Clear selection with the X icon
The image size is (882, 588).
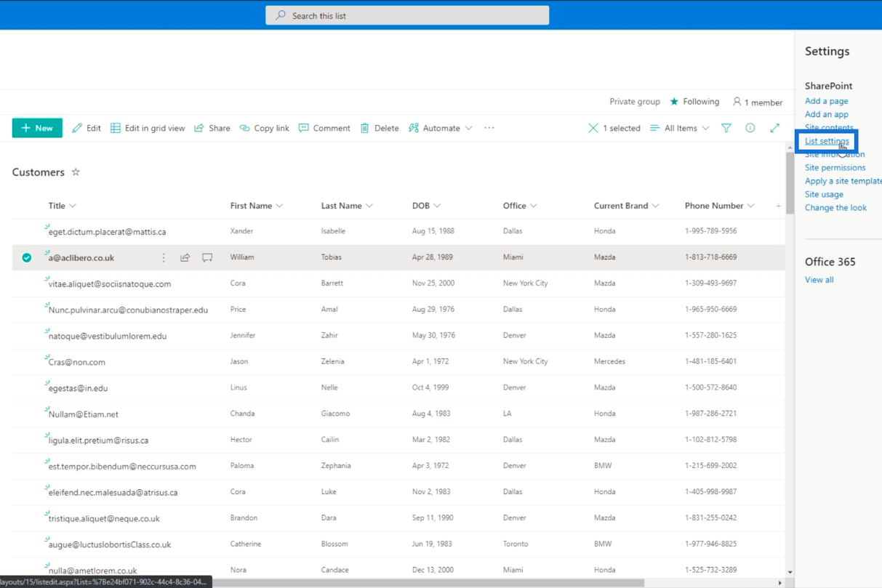pos(593,128)
